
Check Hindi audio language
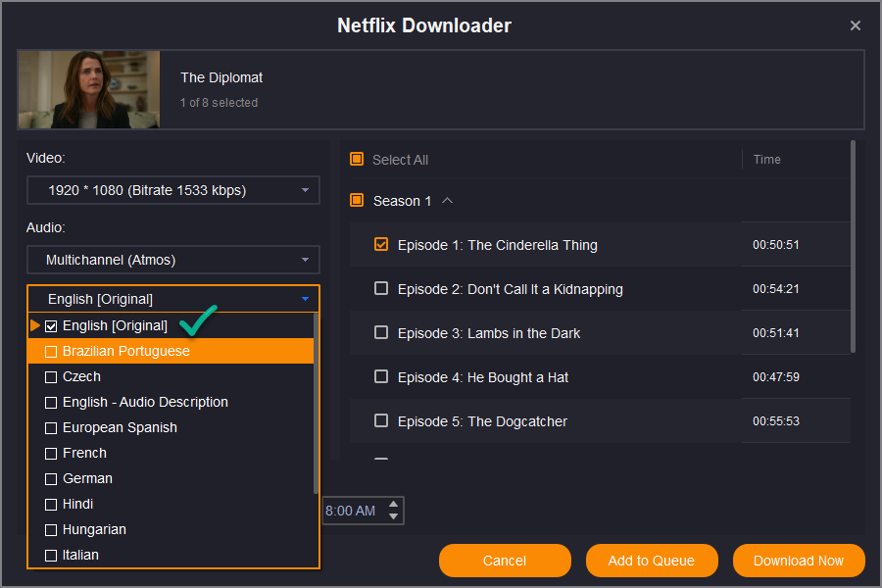[x=51, y=504]
